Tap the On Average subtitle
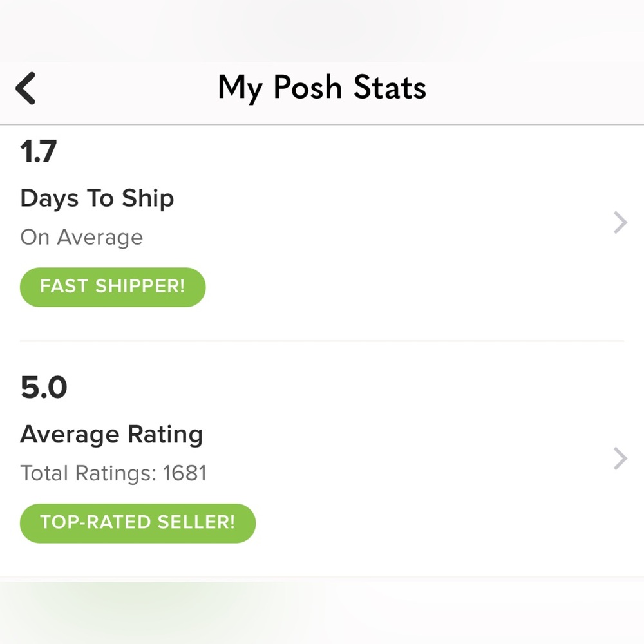The height and width of the screenshot is (644, 644). pos(81,238)
